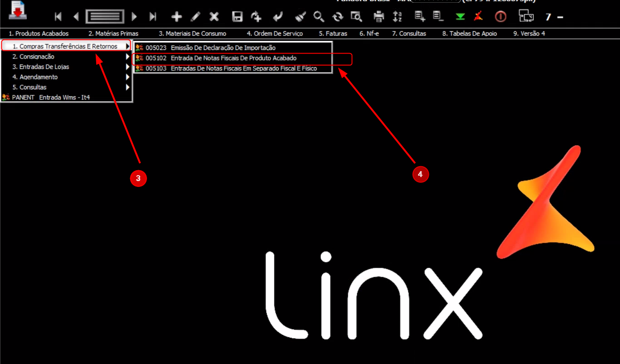The width and height of the screenshot is (620, 364).
Task: Open the Produtos Acabados menu
Action: 39,34
